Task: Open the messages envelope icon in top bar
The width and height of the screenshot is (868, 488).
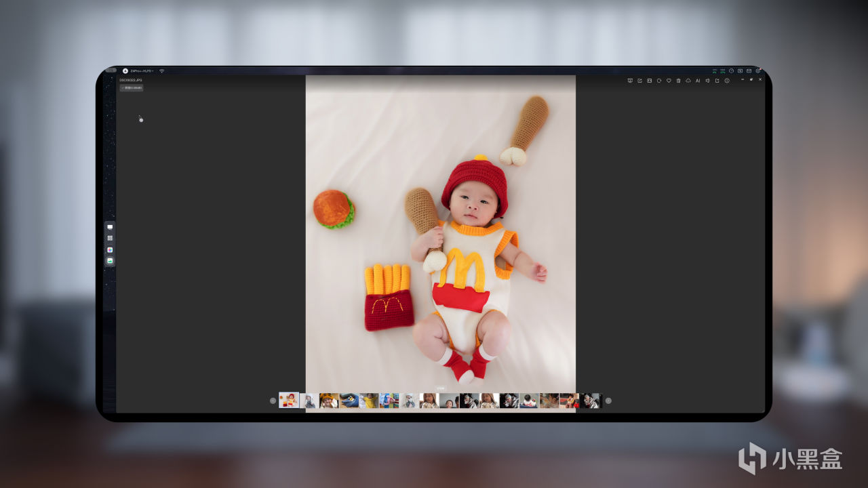Action: tap(749, 70)
